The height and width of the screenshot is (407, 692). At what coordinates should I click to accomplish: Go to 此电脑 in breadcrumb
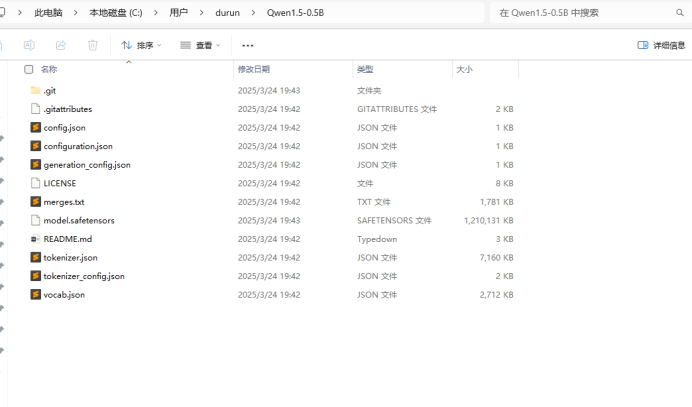point(49,13)
